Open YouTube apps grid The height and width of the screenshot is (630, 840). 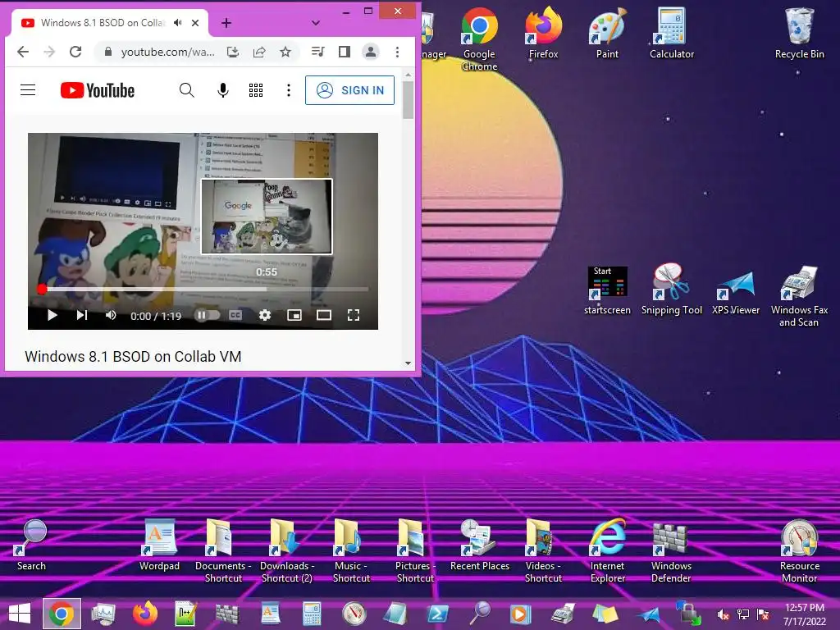tap(256, 90)
